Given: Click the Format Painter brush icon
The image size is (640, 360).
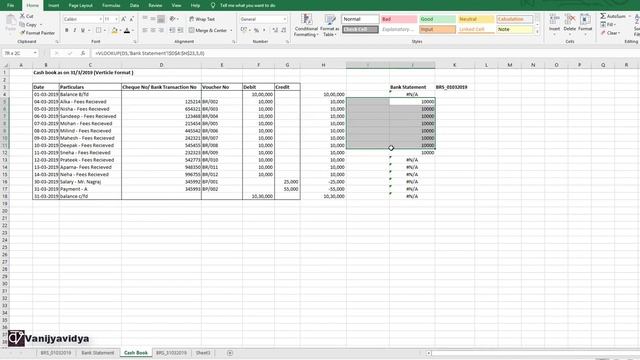Looking at the screenshot, I should 22,33.
